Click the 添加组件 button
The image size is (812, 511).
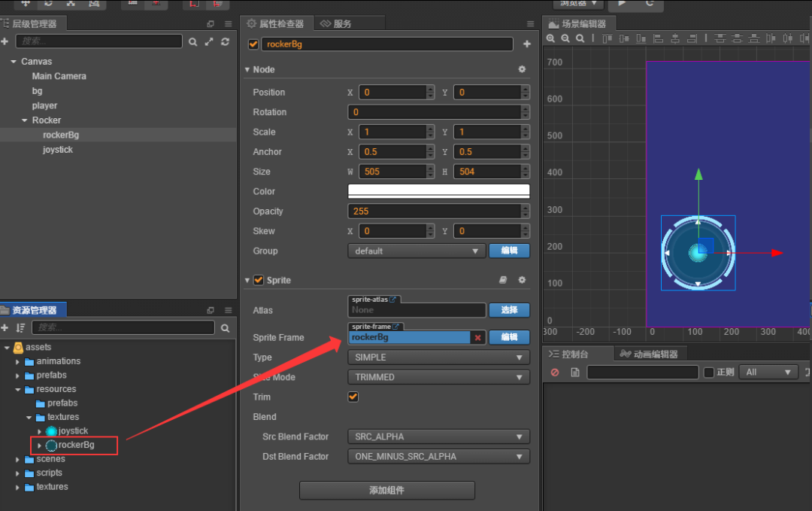coord(387,490)
